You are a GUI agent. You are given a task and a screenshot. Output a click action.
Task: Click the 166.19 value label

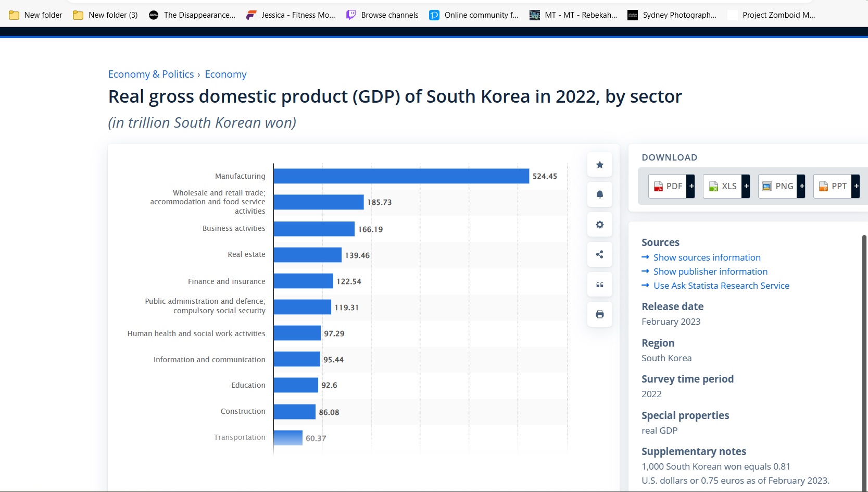coord(370,229)
